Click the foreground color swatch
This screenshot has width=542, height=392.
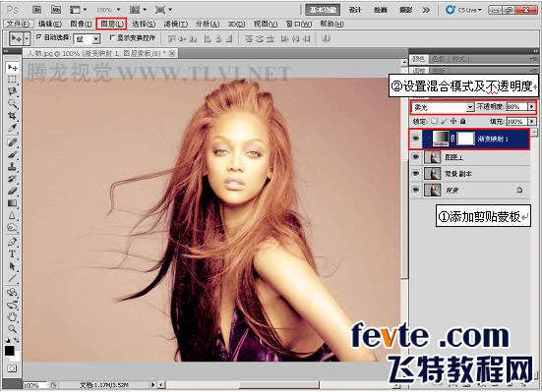(9, 351)
